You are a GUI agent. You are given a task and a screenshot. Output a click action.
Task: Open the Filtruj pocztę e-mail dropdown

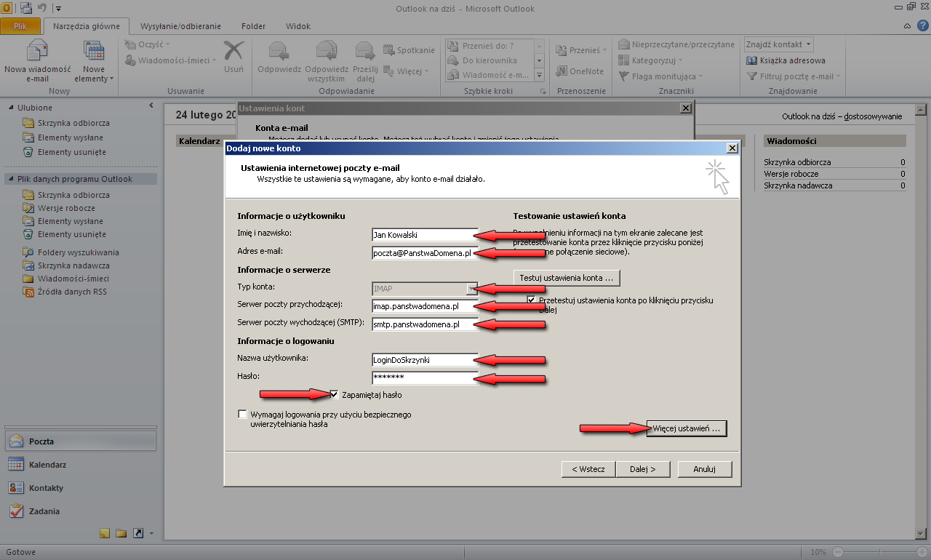click(x=794, y=76)
